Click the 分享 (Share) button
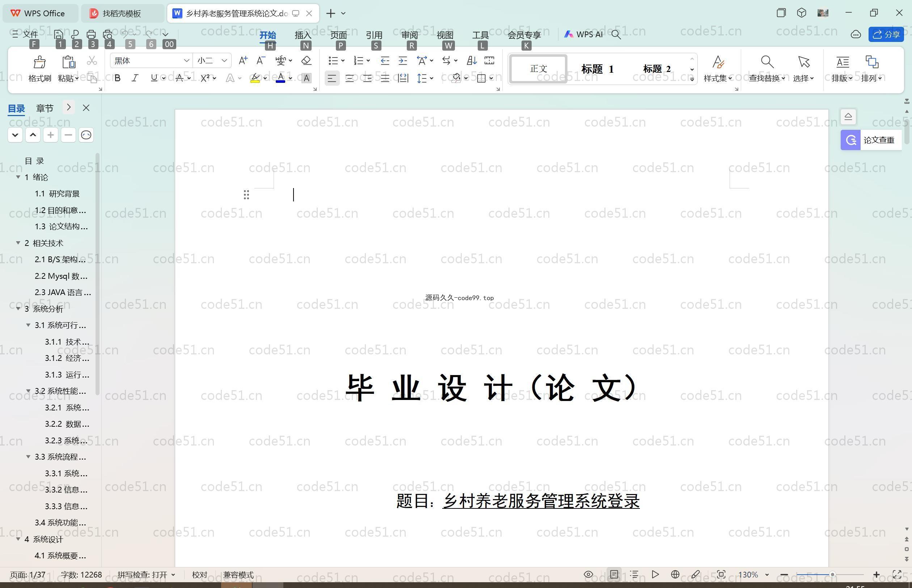 click(x=886, y=34)
